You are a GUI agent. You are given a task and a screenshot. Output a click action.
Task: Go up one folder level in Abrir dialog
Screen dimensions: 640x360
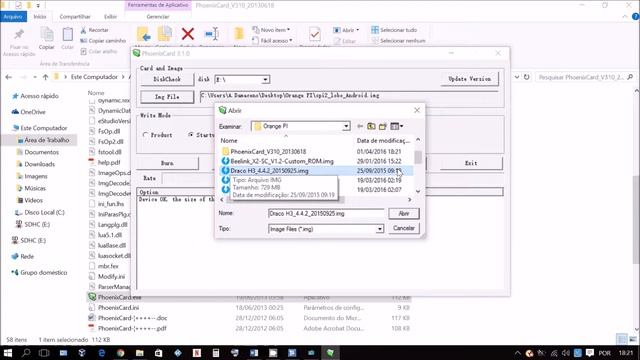click(371, 126)
